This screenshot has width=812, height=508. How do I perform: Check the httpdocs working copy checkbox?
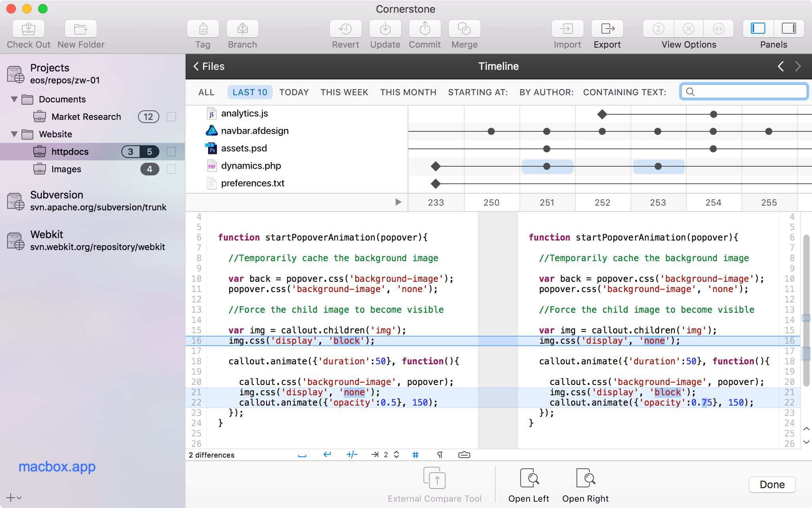(x=171, y=152)
